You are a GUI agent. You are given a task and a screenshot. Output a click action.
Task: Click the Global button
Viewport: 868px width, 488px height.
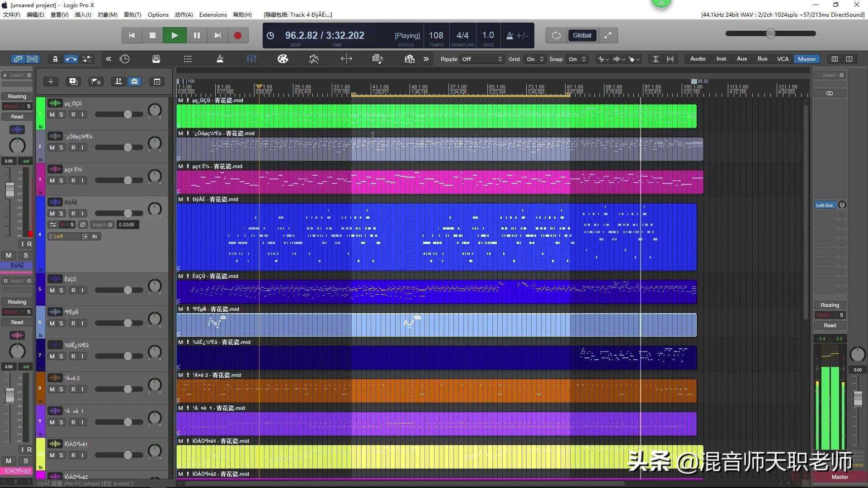[x=582, y=35]
